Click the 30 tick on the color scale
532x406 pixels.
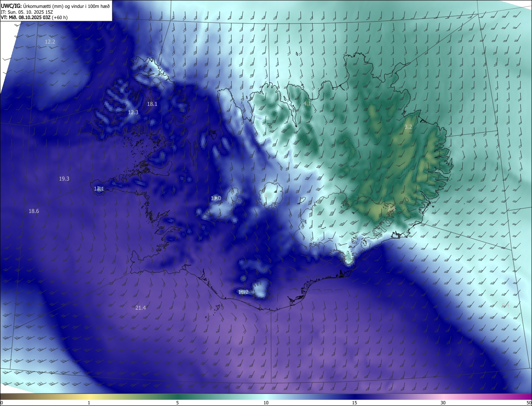pos(443,403)
